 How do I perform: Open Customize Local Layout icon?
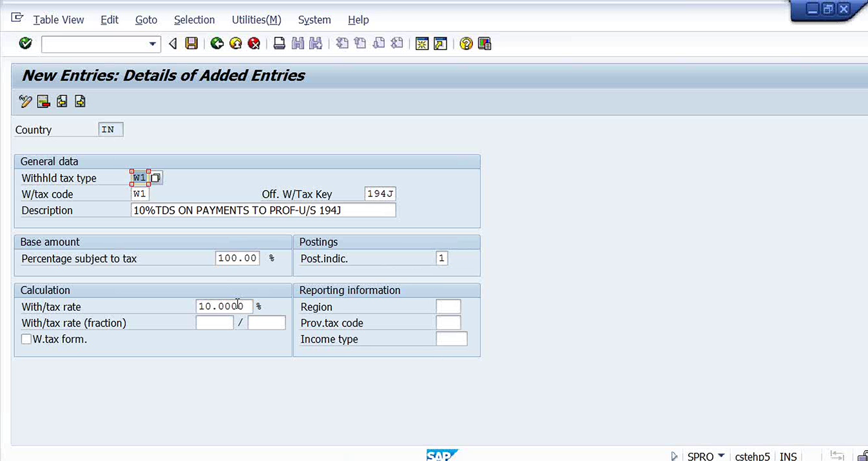click(x=485, y=44)
